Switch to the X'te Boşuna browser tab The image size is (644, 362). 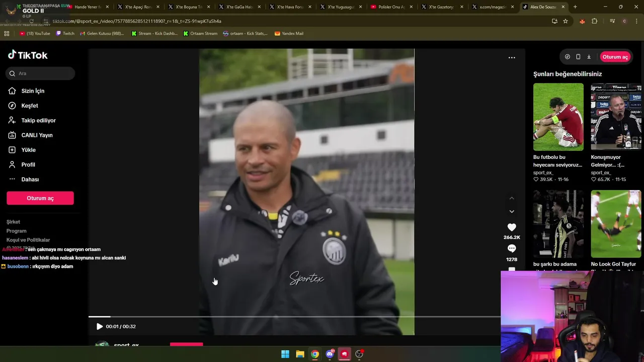(189, 7)
